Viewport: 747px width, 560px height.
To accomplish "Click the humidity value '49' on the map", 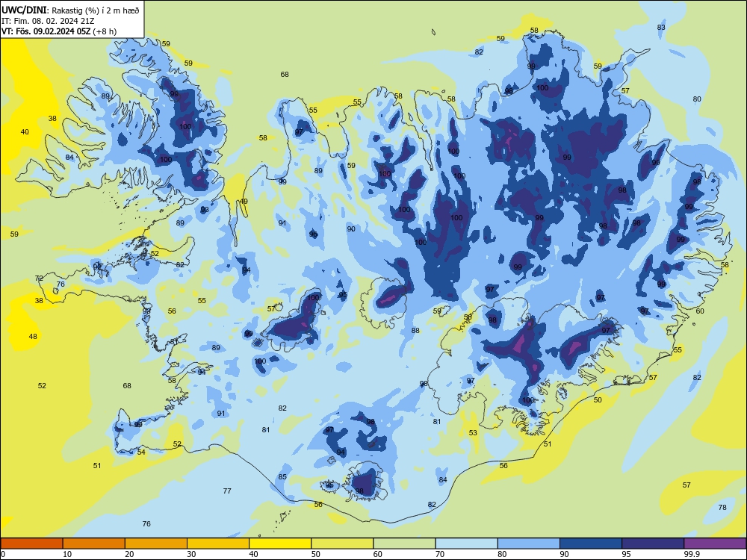I will [244, 202].
